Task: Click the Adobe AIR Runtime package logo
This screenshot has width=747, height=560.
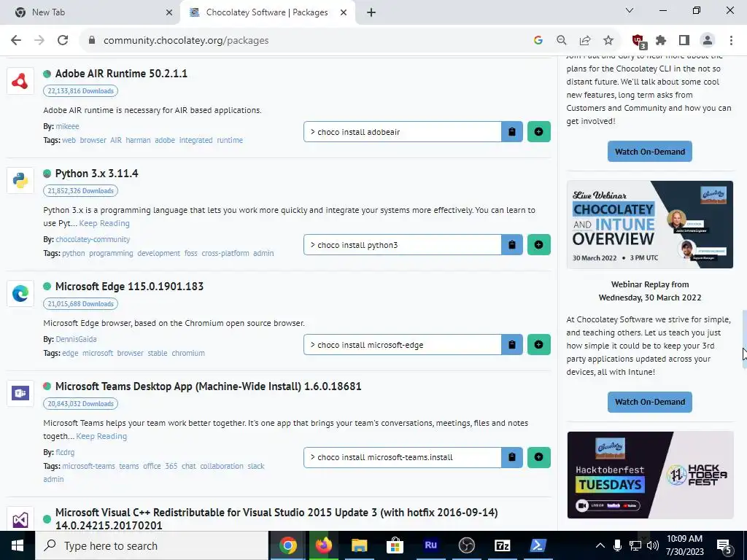Action: 20,81
